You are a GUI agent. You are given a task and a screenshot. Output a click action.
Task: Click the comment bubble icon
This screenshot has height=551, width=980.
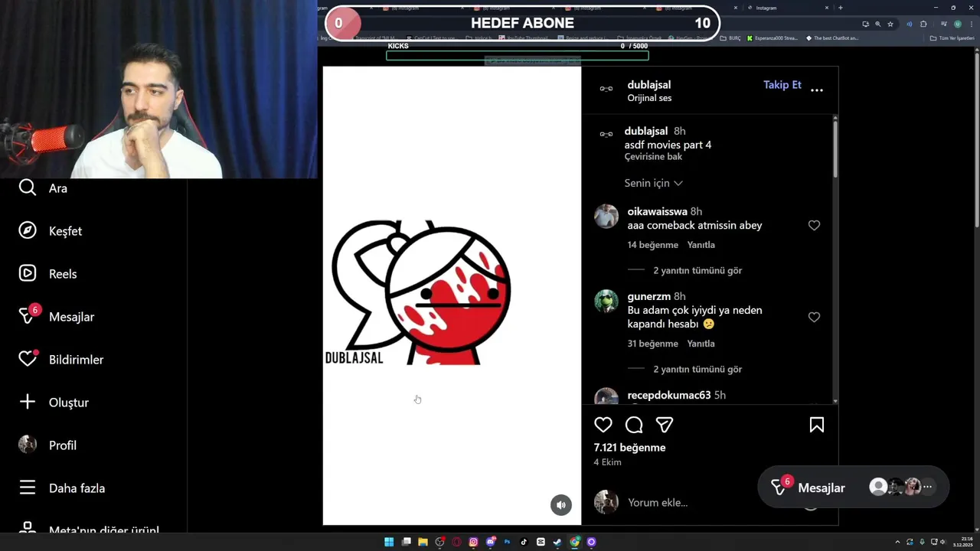634,425
